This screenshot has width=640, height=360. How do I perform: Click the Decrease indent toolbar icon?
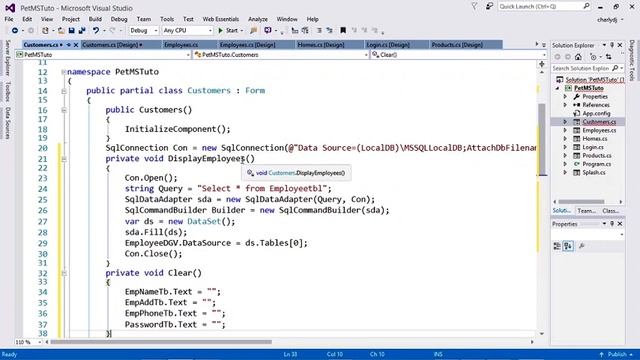[295, 31]
